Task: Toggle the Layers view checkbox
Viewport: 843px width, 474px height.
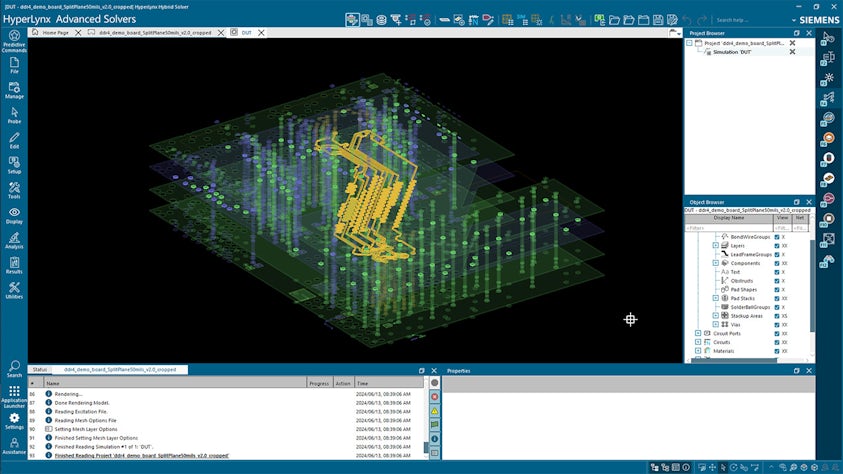Action: 777,246
